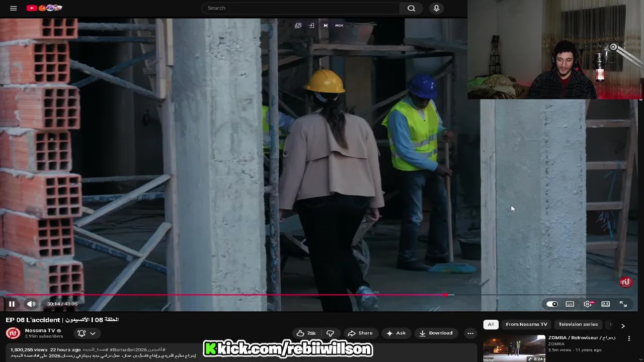644x362 pixels.
Task: Show more filter chips with right arrow
Action: (623, 325)
